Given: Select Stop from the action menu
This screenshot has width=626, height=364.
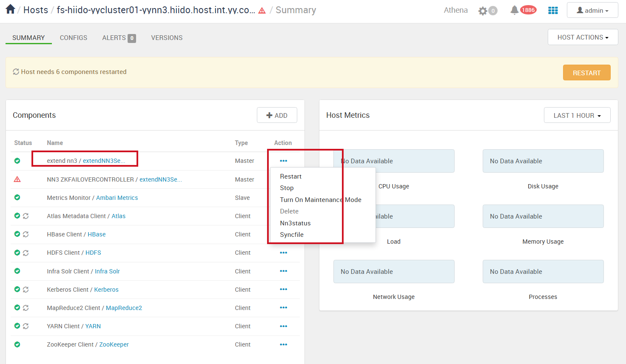Looking at the screenshot, I should [x=287, y=188].
